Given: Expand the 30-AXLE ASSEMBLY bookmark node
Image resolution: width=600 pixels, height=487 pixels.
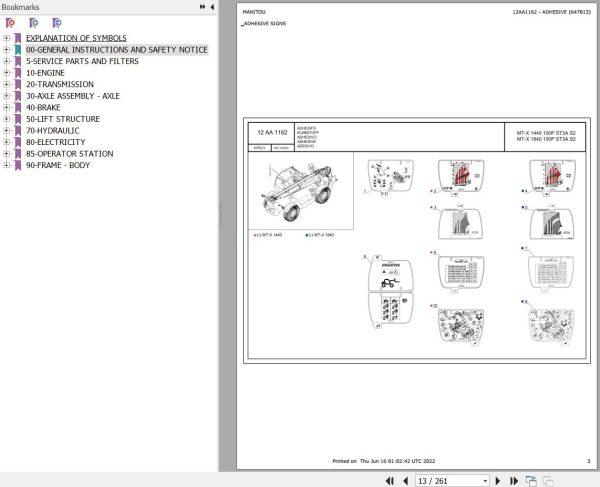Looking at the screenshot, I should (x=6, y=96).
